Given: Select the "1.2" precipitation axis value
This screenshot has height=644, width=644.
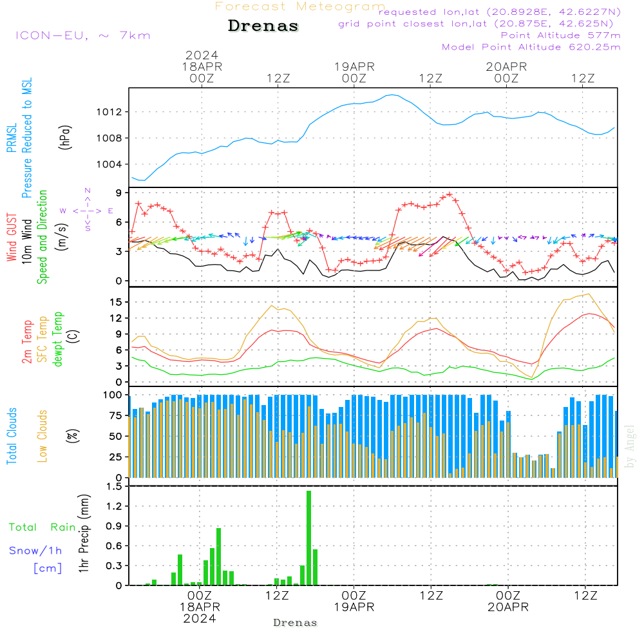Looking at the screenshot, I should tap(114, 506).
